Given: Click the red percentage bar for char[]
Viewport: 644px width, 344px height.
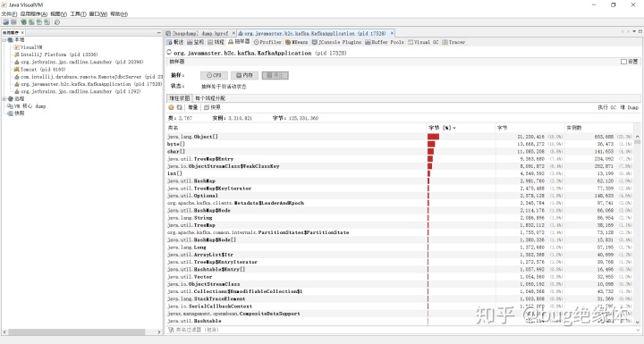Looking at the screenshot, I should pos(430,152).
